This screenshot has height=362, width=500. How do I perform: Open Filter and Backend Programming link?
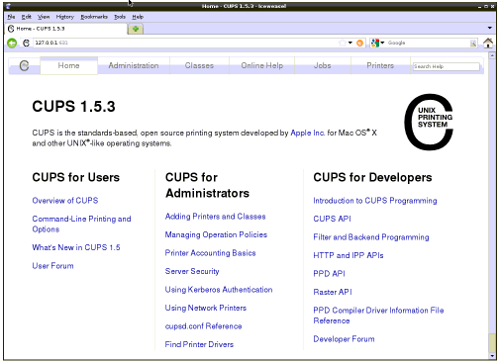(x=371, y=237)
